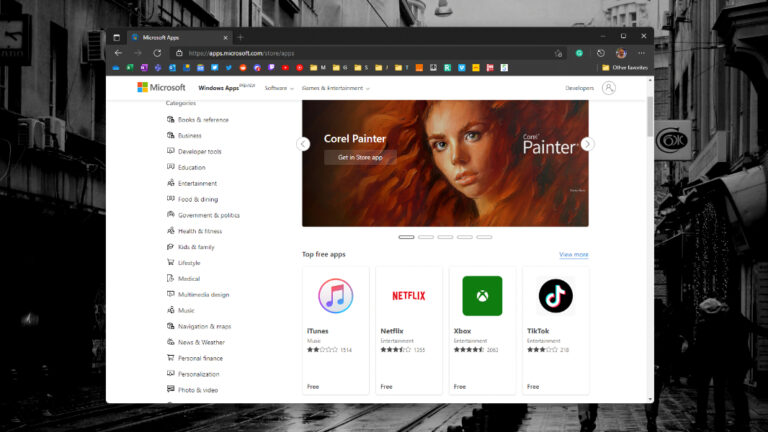This screenshot has width=768, height=432.
Task: Open the S bookmarks folder
Action: pos(361,68)
